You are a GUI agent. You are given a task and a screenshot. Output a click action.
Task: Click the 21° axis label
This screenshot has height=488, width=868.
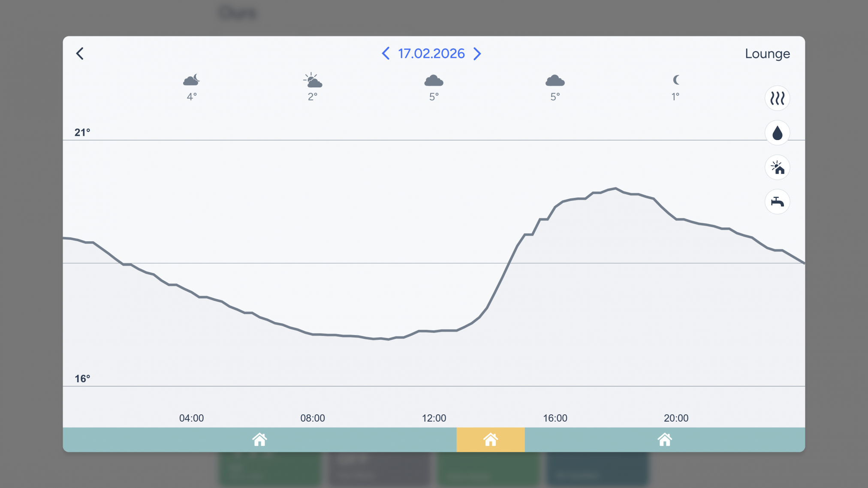click(x=81, y=132)
